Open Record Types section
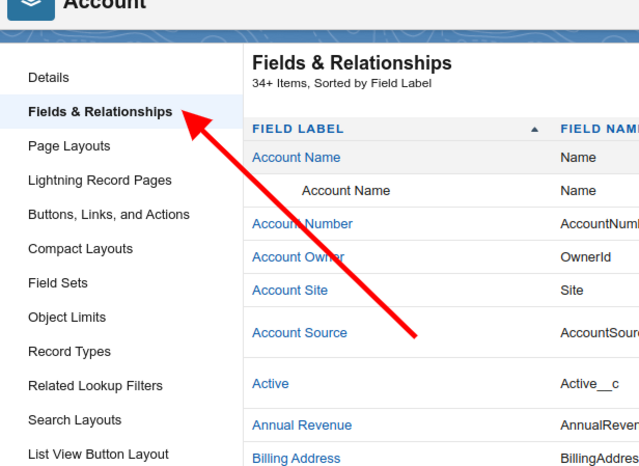This screenshot has height=466, width=639. click(x=69, y=351)
